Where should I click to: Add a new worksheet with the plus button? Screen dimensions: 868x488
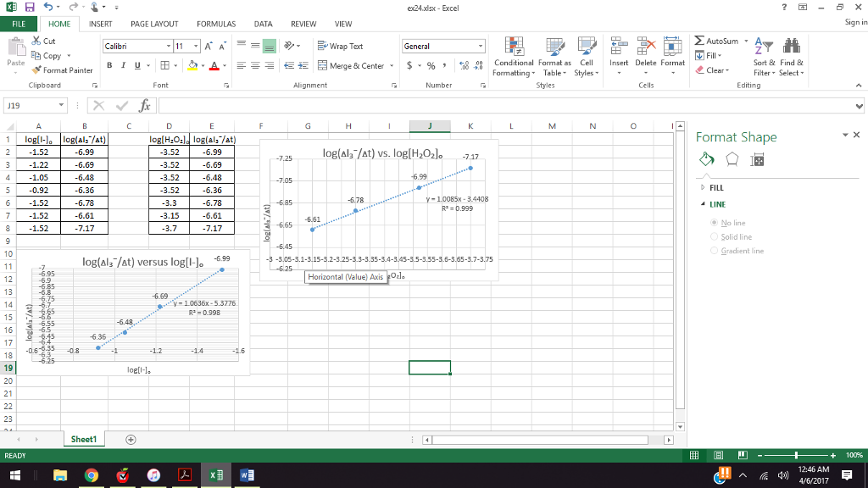pos(130,439)
